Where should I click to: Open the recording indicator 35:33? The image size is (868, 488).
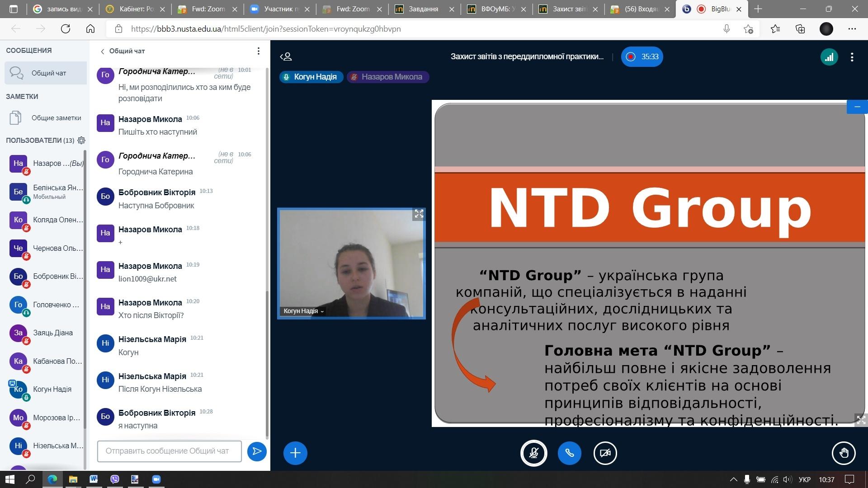[x=642, y=56]
